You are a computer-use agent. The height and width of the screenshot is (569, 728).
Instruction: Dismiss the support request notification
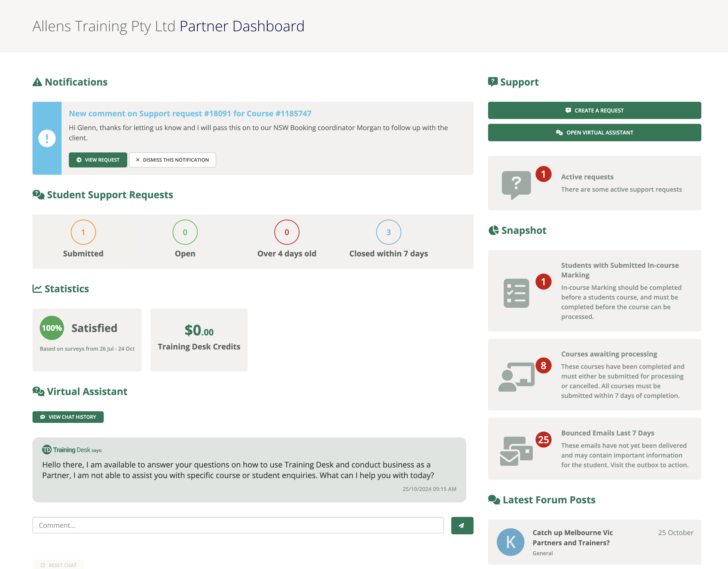172,159
